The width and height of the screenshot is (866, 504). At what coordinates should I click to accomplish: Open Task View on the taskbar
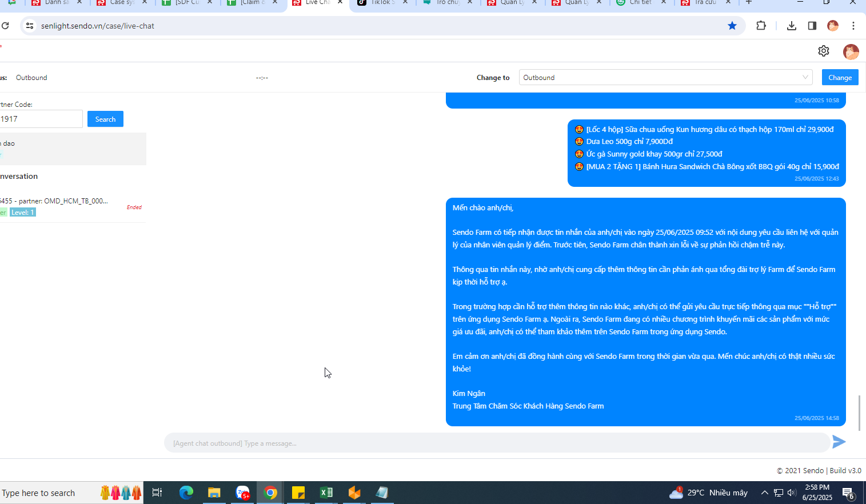(x=157, y=493)
